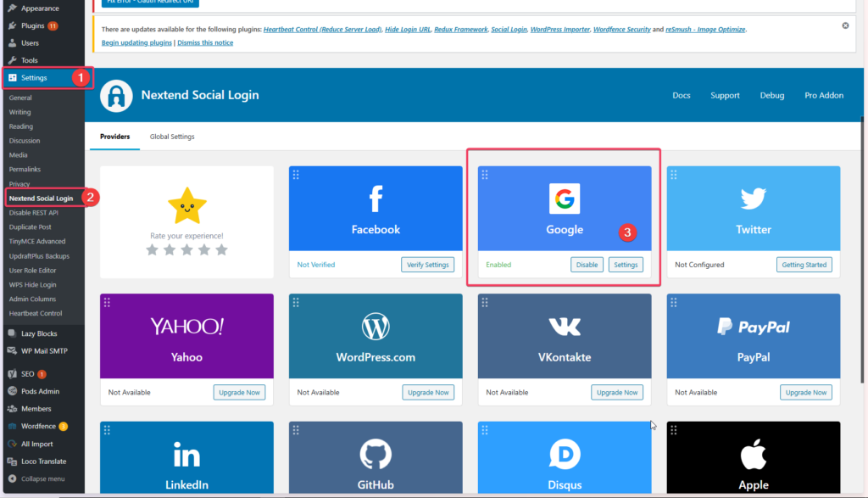Open the Global Settings tab
Screen dimensions: 868x498
tap(172, 137)
